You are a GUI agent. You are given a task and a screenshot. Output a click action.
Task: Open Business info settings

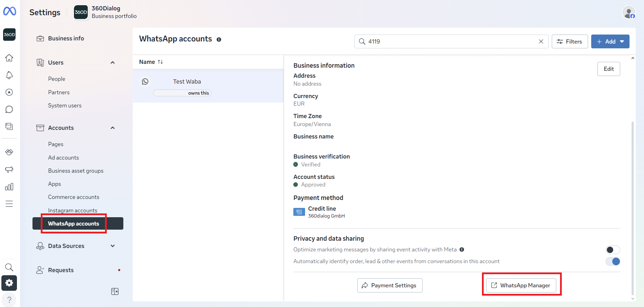66,38
